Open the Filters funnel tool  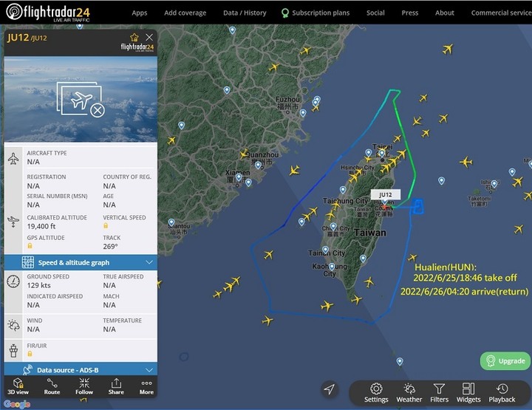coord(439,393)
